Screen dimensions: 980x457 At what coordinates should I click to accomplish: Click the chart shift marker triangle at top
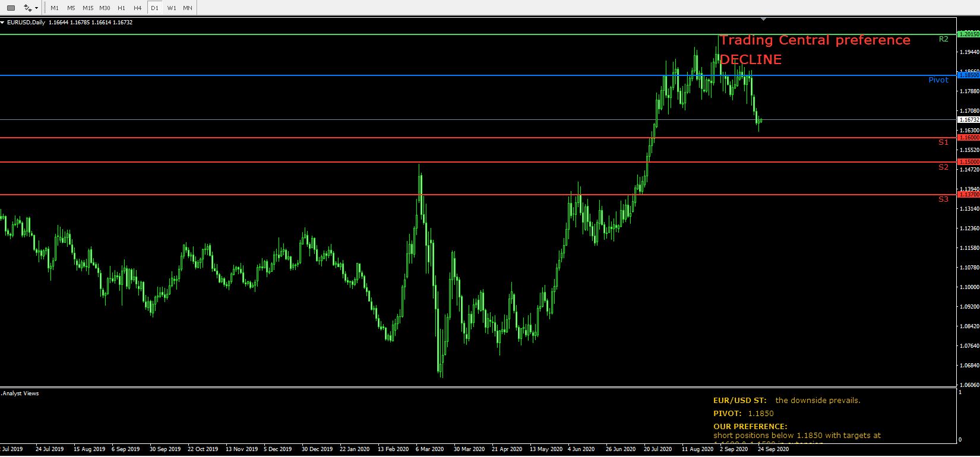coord(763,20)
